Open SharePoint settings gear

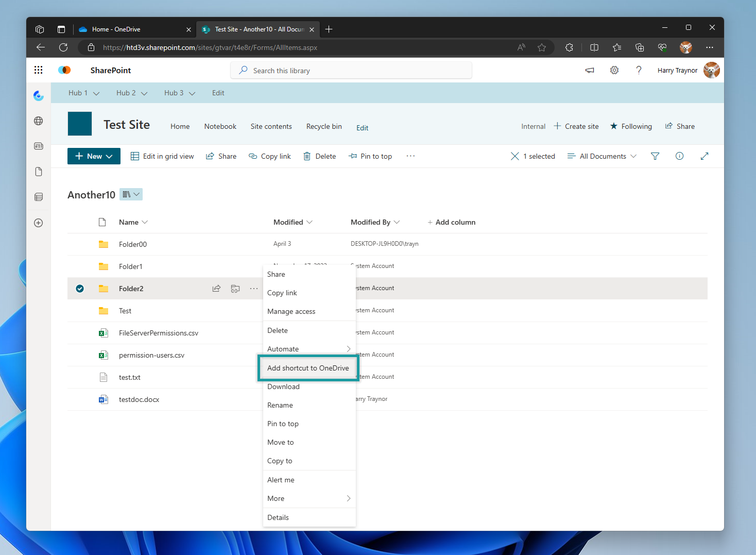pos(614,70)
